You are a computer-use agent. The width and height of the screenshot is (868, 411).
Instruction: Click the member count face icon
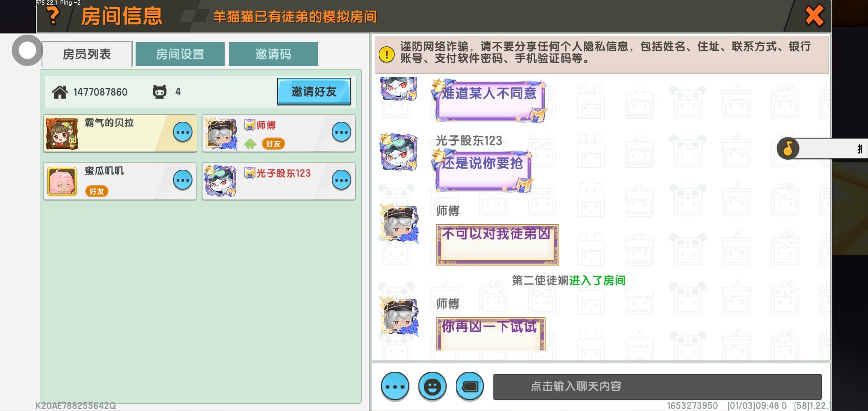pyautogui.click(x=160, y=92)
